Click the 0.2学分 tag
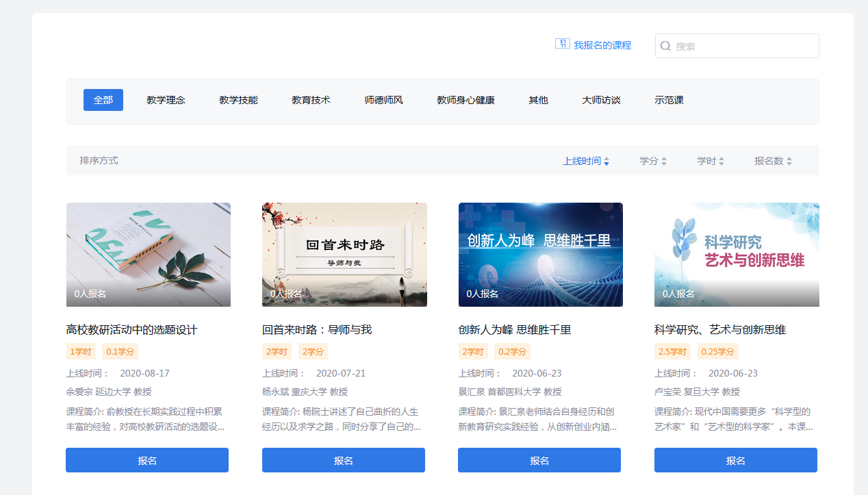The image size is (868, 495). click(513, 352)
